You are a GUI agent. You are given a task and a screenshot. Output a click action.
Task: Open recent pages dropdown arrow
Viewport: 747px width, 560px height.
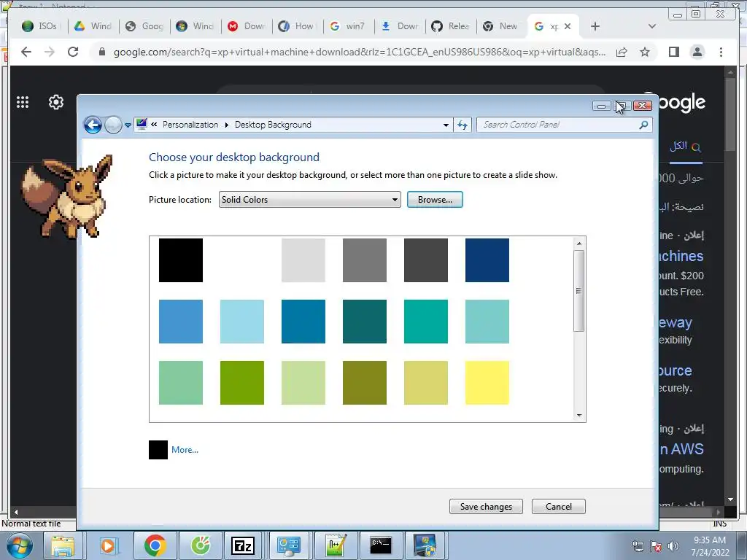[x=128, y=125]
